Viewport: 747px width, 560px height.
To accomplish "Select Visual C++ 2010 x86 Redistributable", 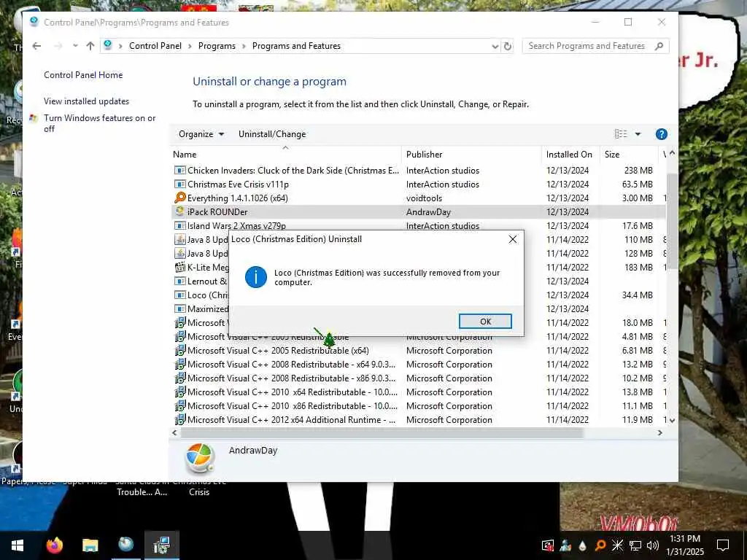I will click(x=292, y=405).
